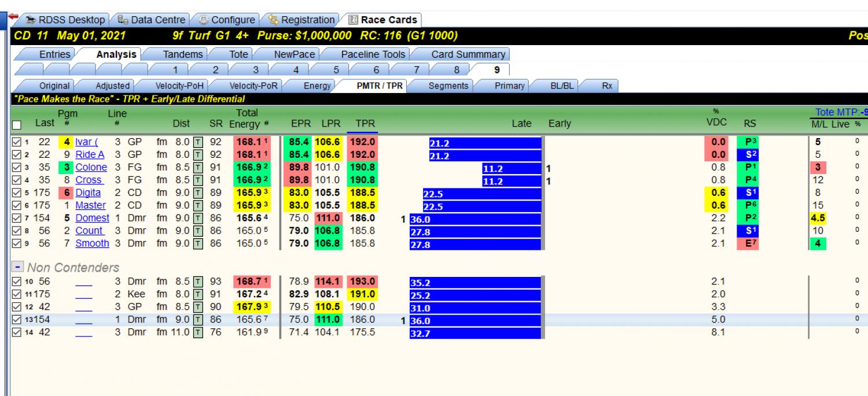The image size is (868, 396).
Task: Click the T turf icon in row 13
Action: point(198,320)
